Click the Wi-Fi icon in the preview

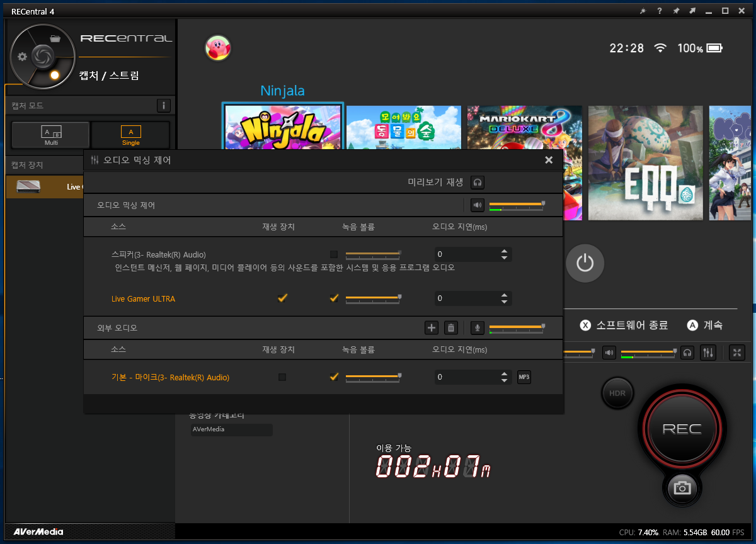[x=660, y=48]
